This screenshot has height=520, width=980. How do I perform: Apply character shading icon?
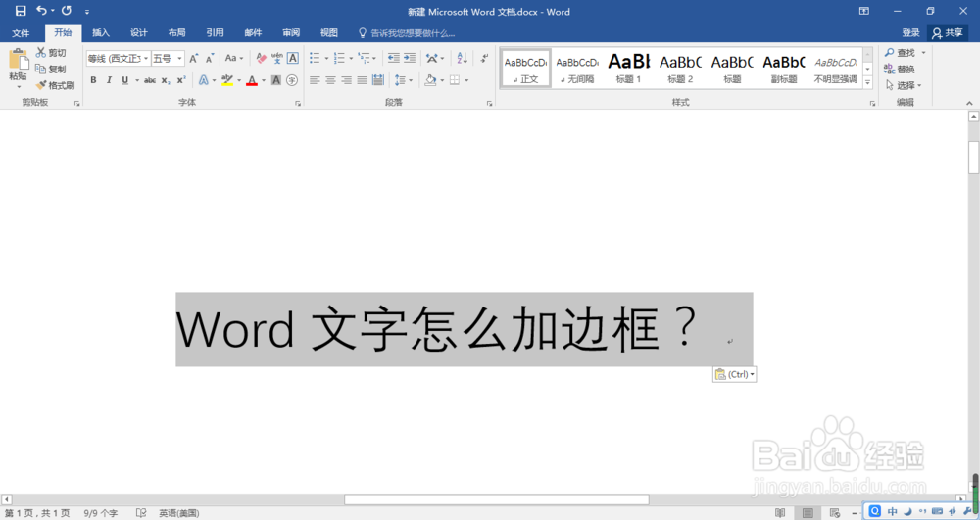276,80
